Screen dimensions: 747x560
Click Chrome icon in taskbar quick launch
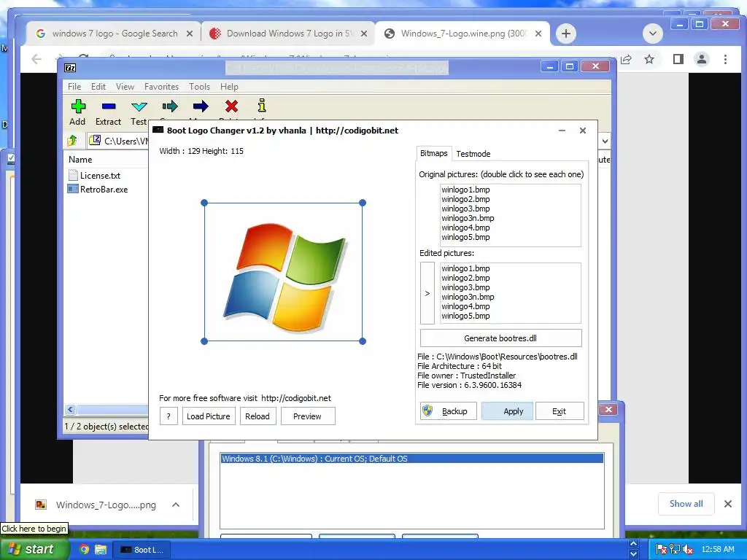pos(85,550)
